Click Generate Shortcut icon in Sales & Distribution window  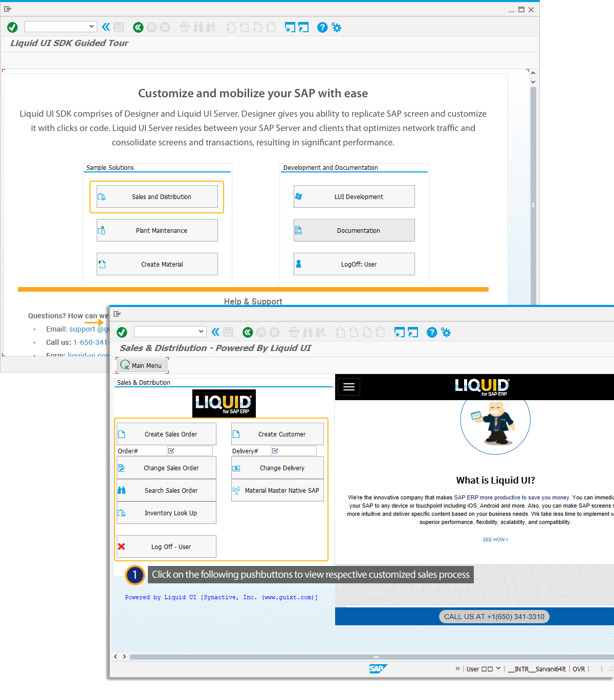click(413, 332)
